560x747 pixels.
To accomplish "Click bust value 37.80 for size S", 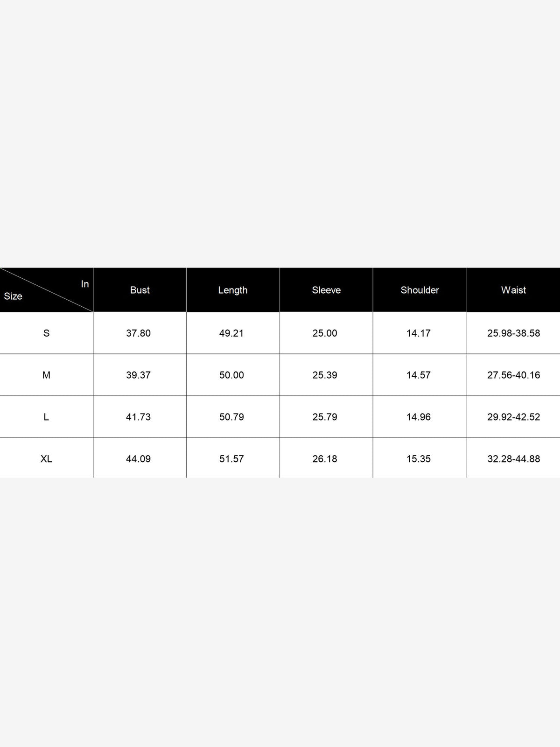I will (x=138, y=333).
